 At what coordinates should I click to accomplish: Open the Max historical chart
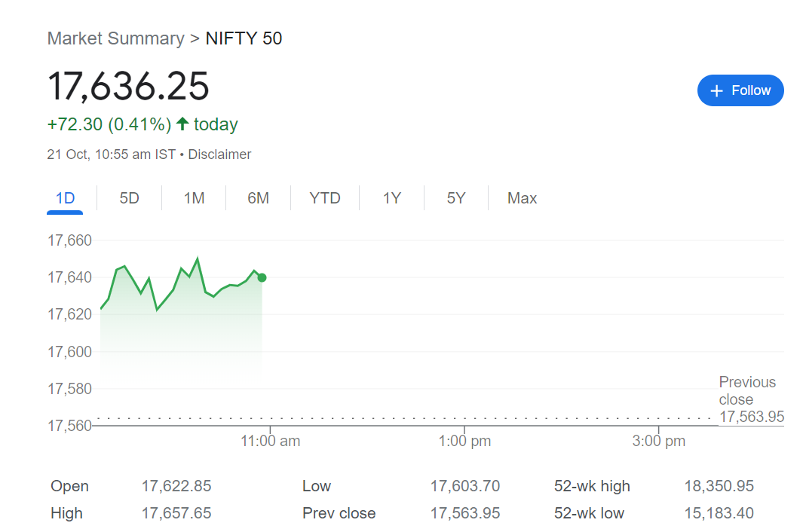pyautogui.click(x=521, y=197)
